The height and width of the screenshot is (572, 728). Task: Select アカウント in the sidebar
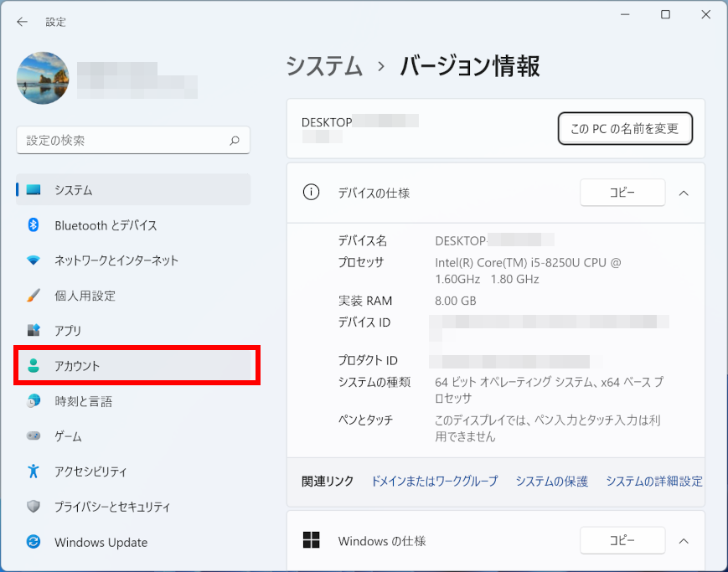click(x=133, y=365)
